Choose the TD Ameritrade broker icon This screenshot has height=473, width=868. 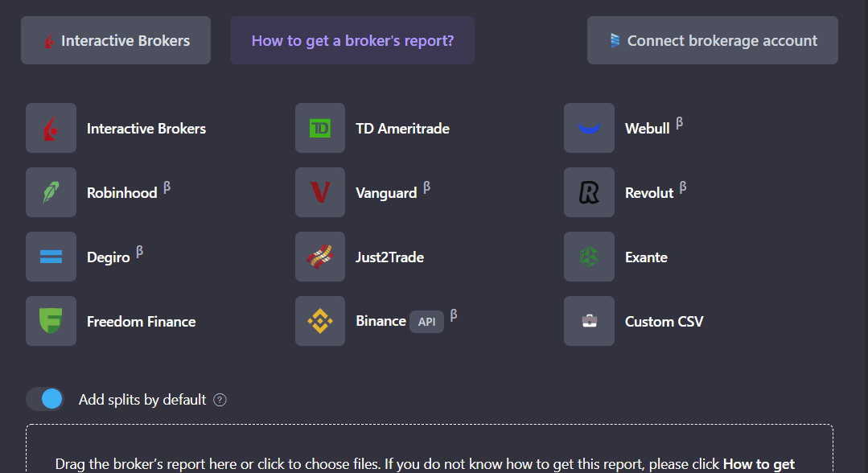tap(320, 128)
